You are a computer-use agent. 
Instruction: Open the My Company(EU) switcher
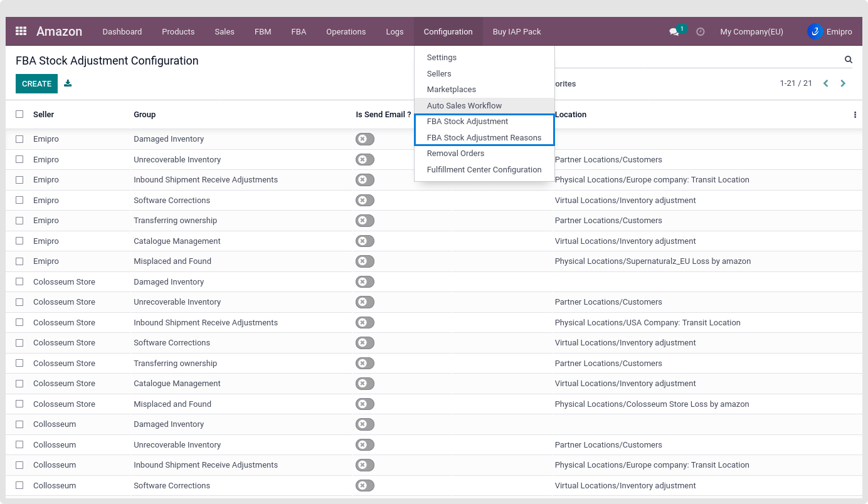tap(751, 32)
